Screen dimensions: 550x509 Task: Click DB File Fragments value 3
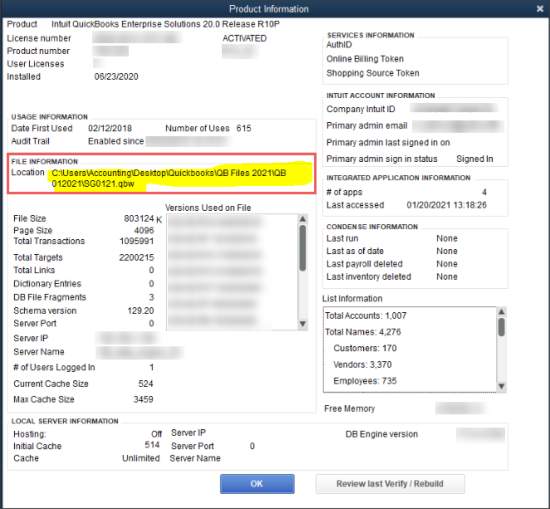click(151, 297)
